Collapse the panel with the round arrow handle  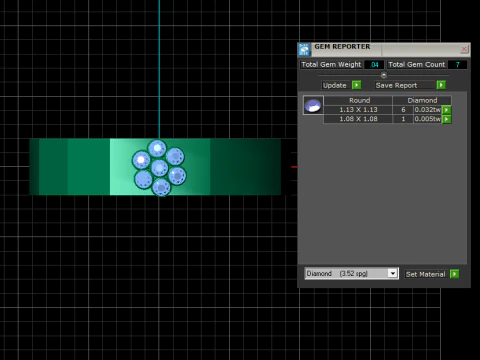[x=384, y=75]
